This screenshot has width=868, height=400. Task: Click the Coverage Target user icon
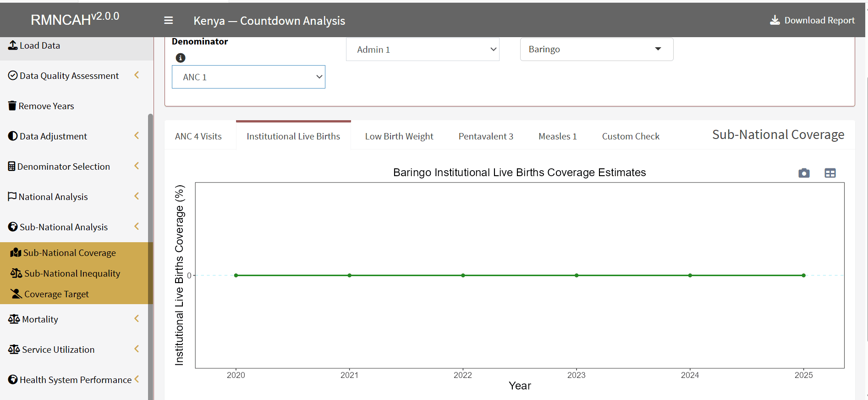tap(16, 294)
